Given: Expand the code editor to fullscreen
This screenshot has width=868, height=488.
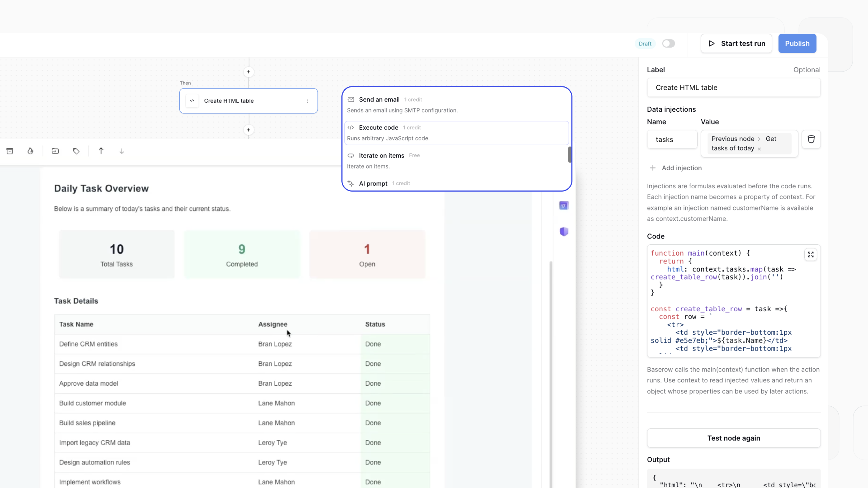Looking at the screenshot, I should coord(811,255).
